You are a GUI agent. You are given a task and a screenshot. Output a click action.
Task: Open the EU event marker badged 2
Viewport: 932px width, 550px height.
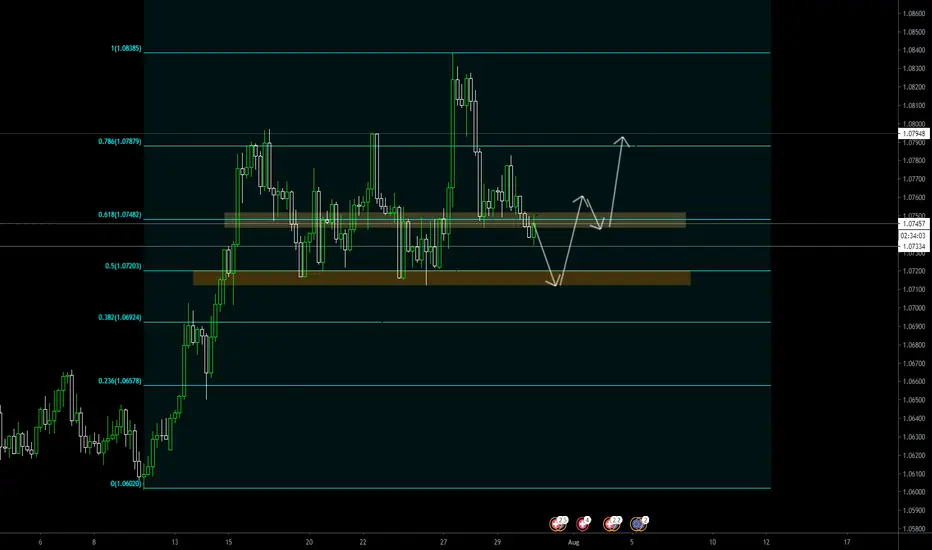(639, 523)
